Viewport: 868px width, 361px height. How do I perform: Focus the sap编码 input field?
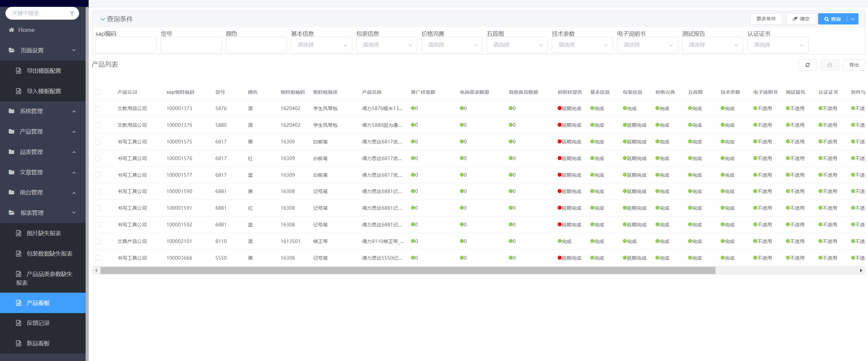click(x=126, y=45)
